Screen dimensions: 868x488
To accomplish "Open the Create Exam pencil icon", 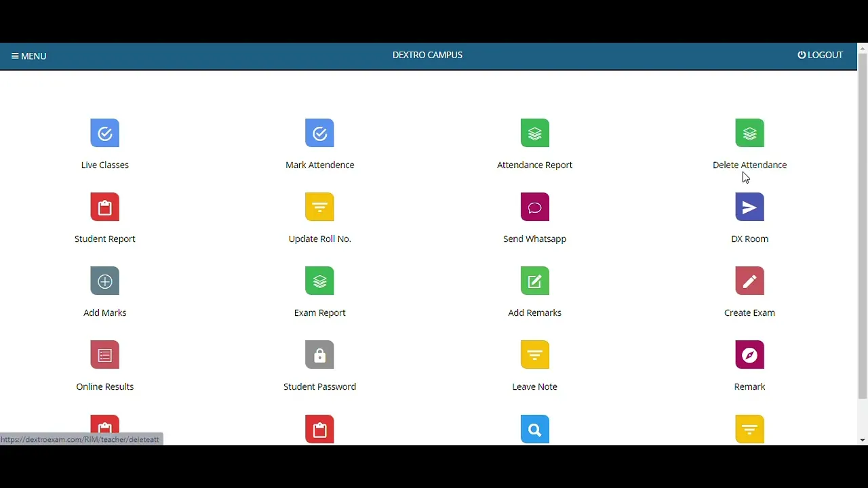I will [750, 281].
